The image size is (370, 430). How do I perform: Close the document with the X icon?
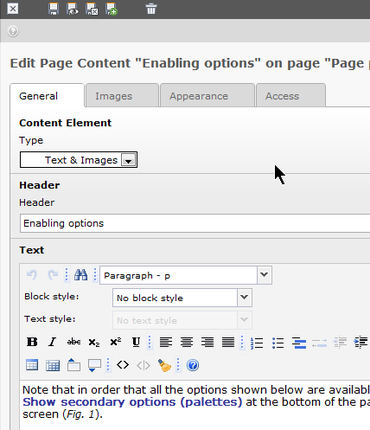point(13,9)
